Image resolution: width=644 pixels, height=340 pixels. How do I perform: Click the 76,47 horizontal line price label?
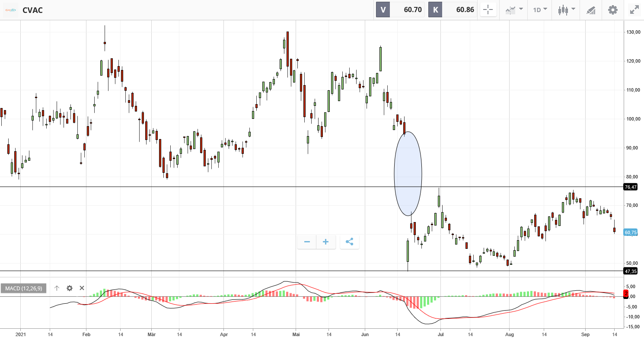pyautogui.click(x=631, y=187)
